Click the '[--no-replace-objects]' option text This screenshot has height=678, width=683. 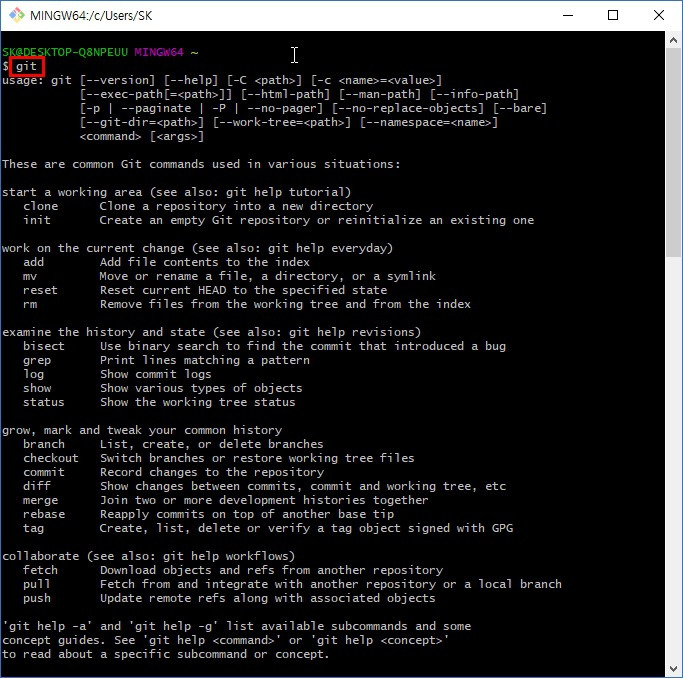(408, 108)
